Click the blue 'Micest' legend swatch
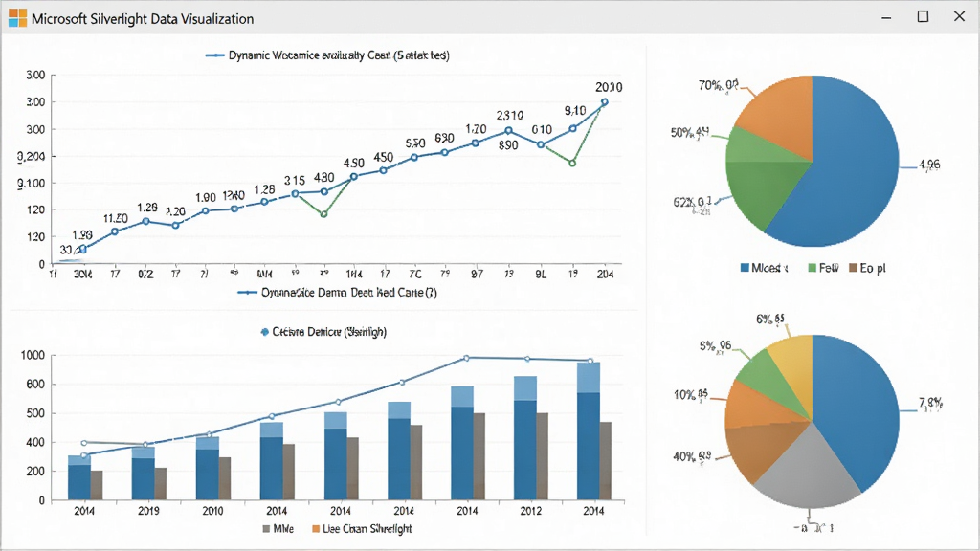Image resolution: width=980 pixels, height=551 pixels. [745, 268]
